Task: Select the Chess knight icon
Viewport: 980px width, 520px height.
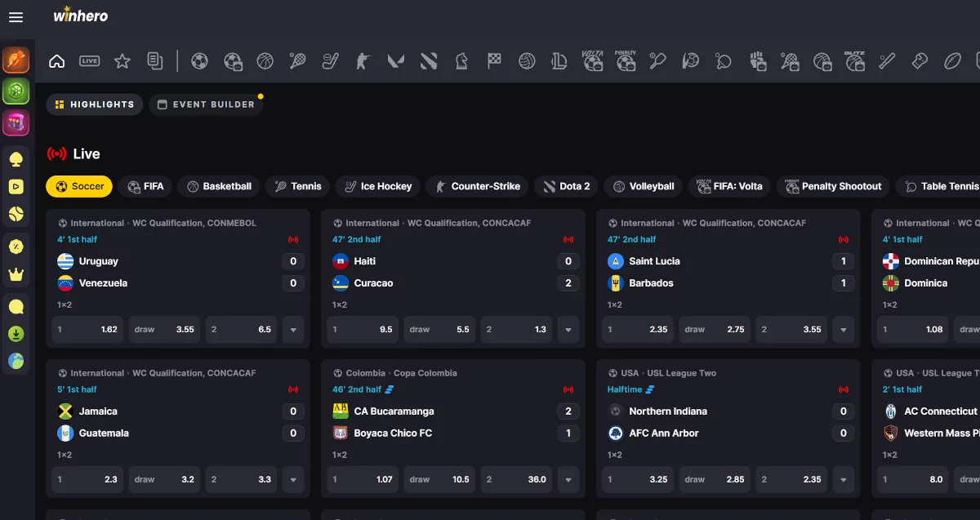Action: 461,60
